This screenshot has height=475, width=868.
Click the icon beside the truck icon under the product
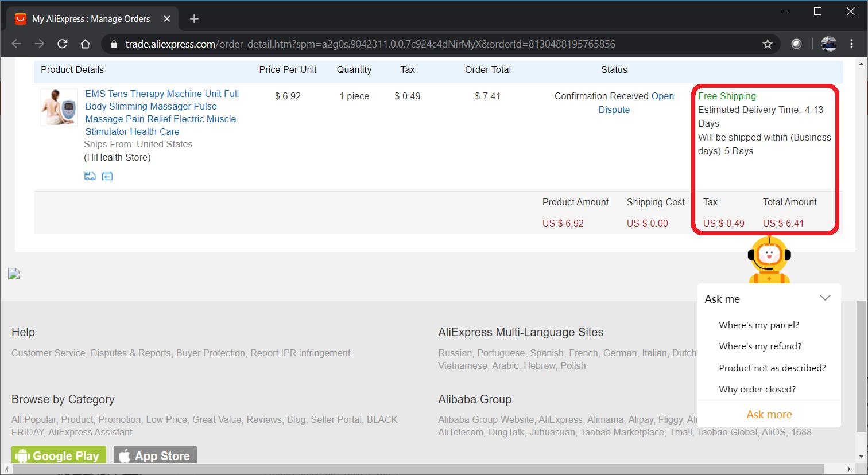point(107,176)
